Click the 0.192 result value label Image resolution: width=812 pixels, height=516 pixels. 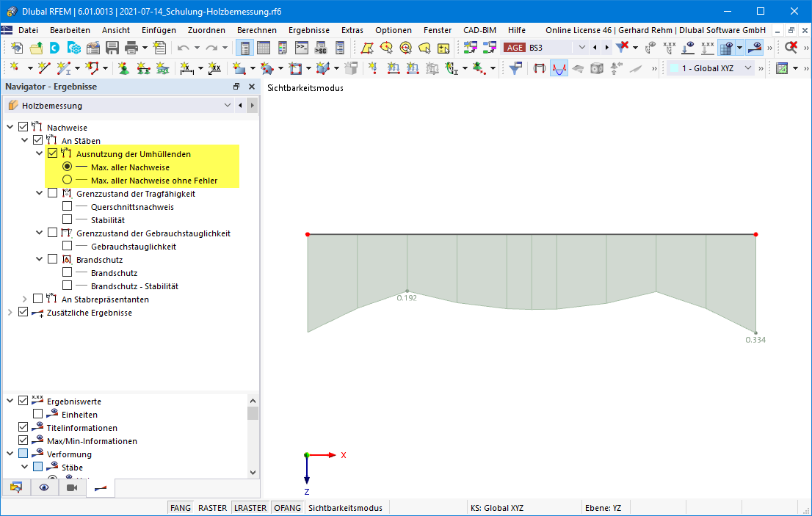point(407,298)
